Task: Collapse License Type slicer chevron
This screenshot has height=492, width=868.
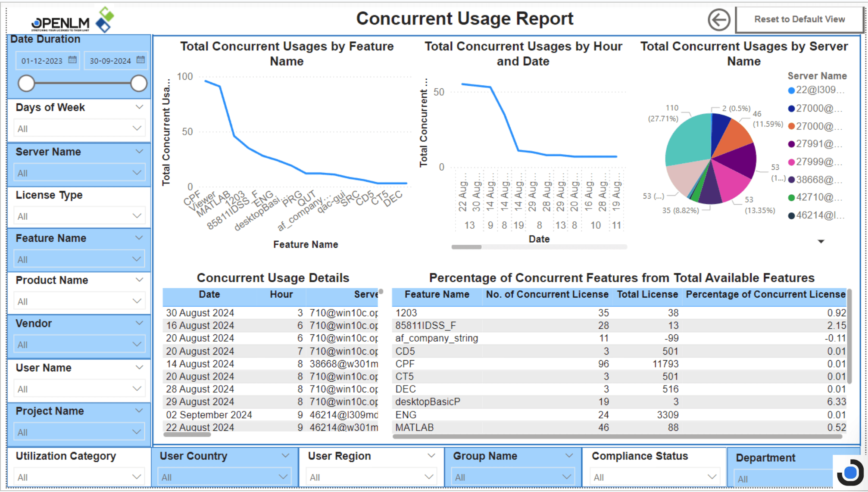Action: coord(139,194)
